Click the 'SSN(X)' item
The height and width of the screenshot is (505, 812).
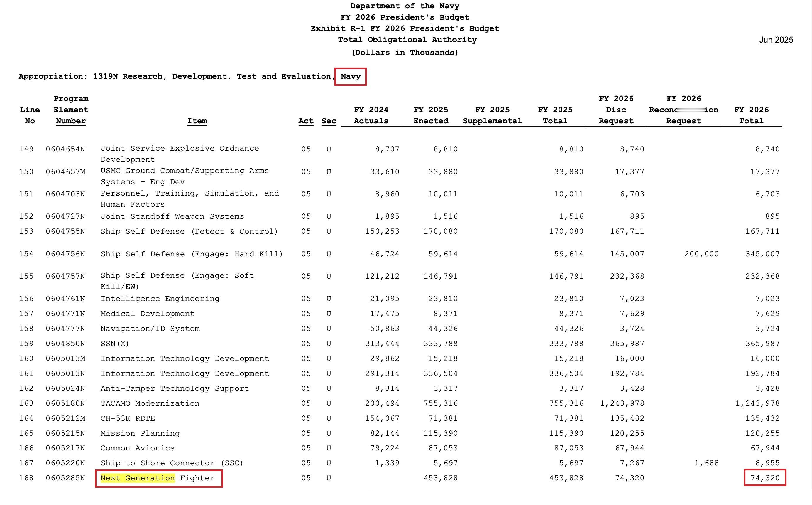(x=115, y=343)
